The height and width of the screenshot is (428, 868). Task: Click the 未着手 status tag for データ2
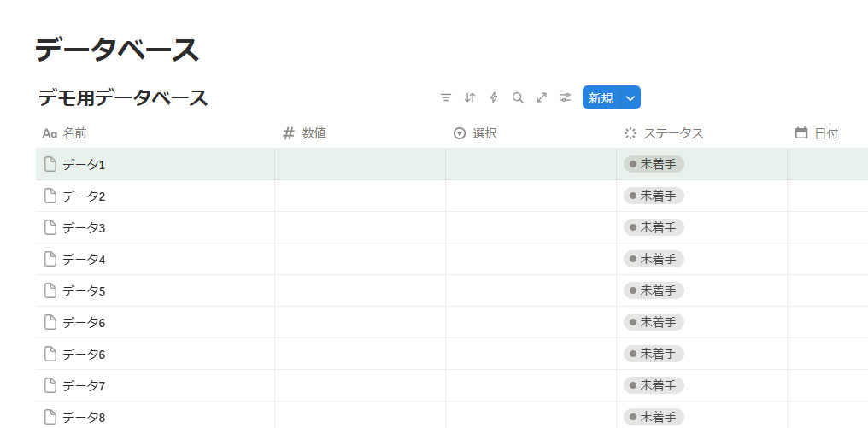point(654,196)
